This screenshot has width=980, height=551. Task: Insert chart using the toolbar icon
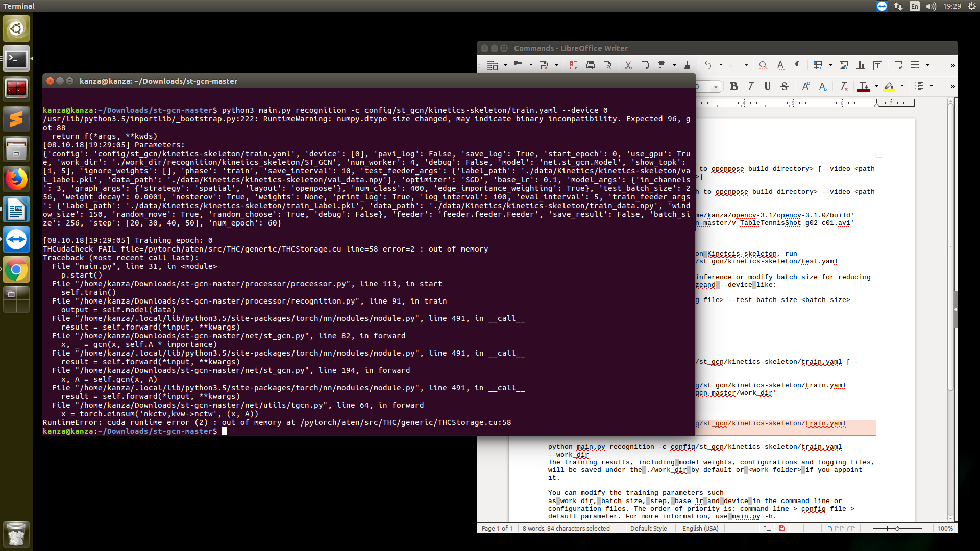(861, 65)
